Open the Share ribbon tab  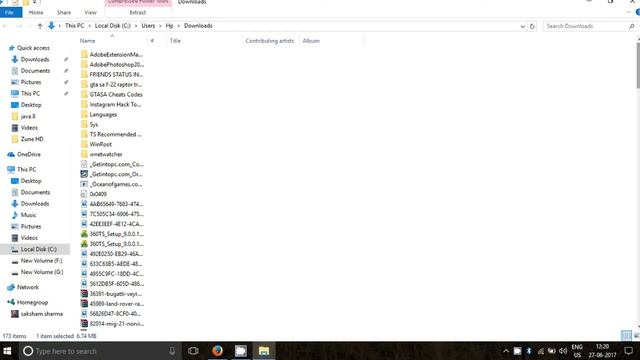[x=64, y=13]
